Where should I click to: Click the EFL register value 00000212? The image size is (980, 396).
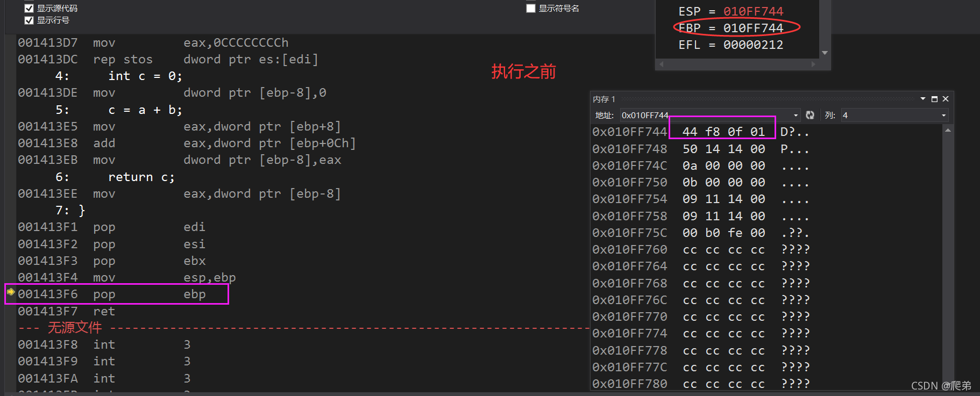click(753, 45)
